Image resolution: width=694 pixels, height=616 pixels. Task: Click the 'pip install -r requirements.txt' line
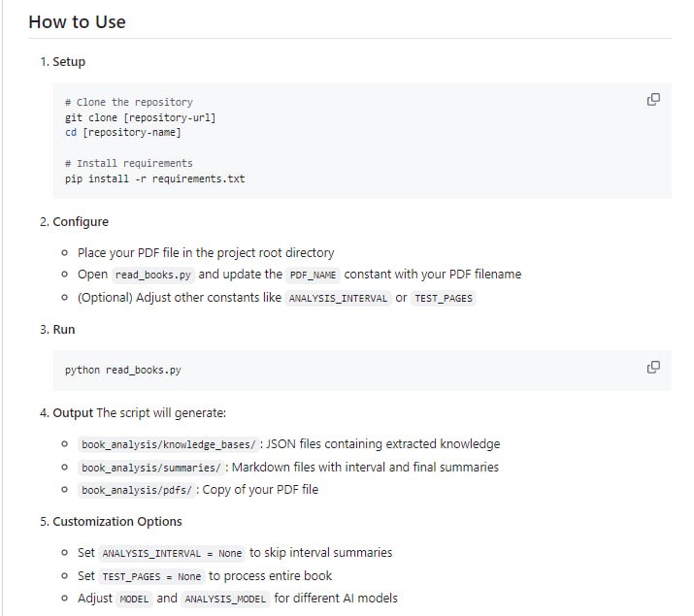tap(154, 178)
